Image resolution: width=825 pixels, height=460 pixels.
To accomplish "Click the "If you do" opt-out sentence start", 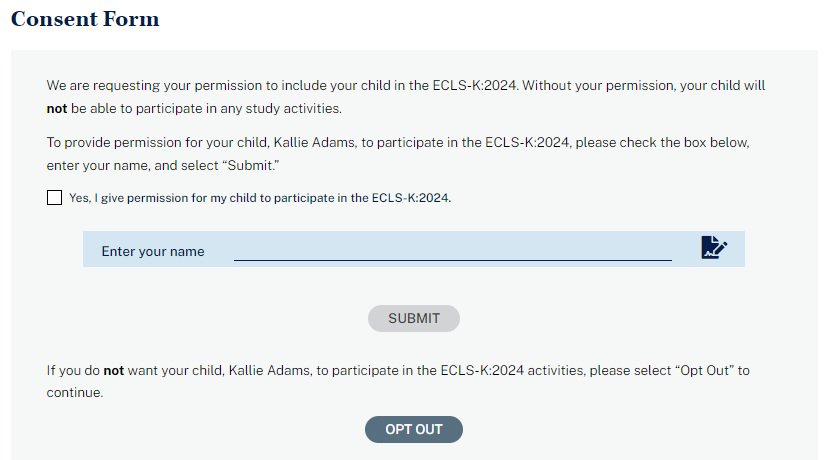I will tap(73, 370).
